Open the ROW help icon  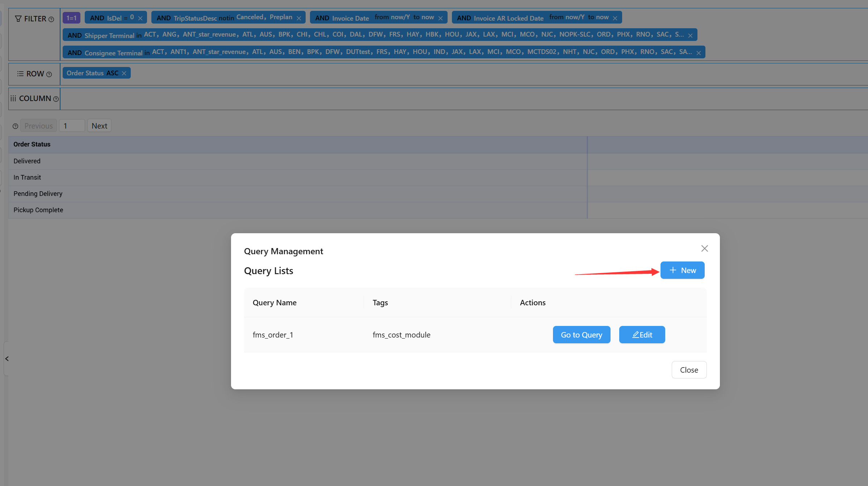point(49,75)
